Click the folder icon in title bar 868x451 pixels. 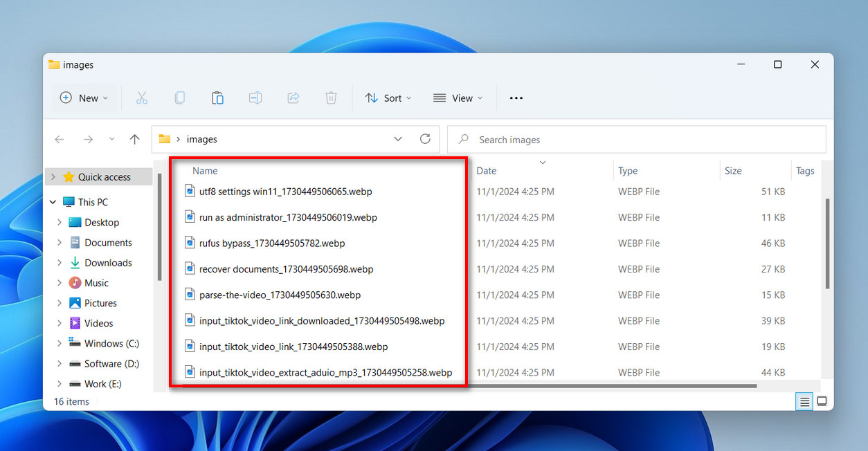54,64
